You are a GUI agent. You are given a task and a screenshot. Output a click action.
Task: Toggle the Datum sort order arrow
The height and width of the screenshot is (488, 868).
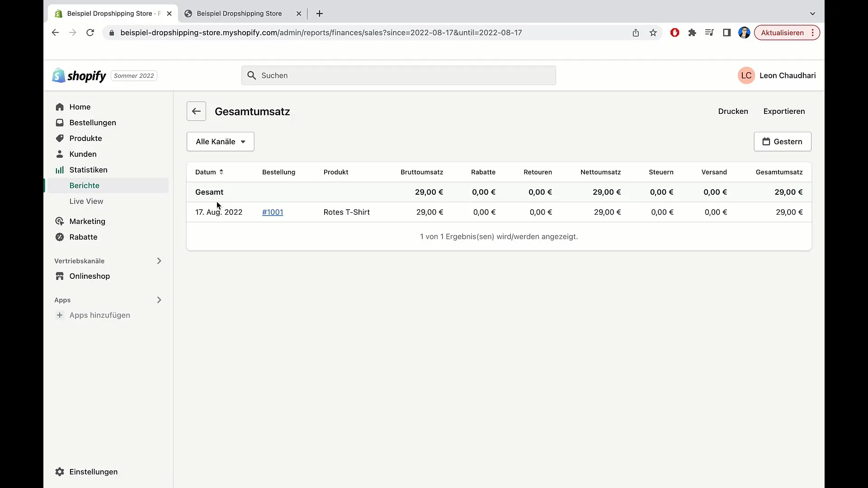click(221, 172)
